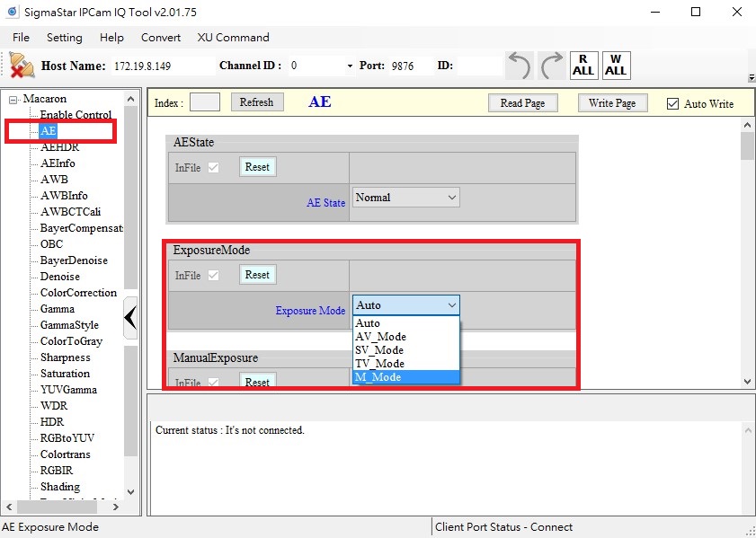The height and width of the screenshot is (538, 756).
Task: Toggle the Auto Write checkbox
Action: 672,103
